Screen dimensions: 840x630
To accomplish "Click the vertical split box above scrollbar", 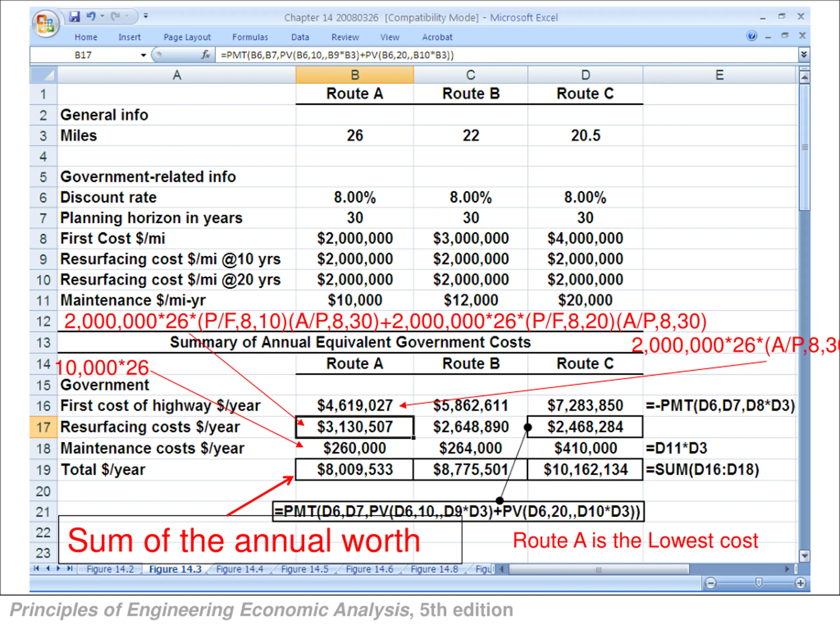I will coord(804,69).
